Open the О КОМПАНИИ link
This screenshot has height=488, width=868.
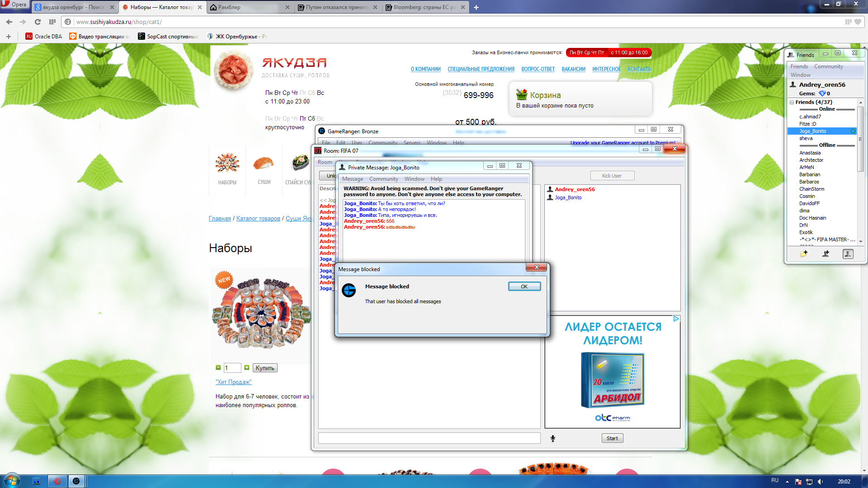coord(425,69)
